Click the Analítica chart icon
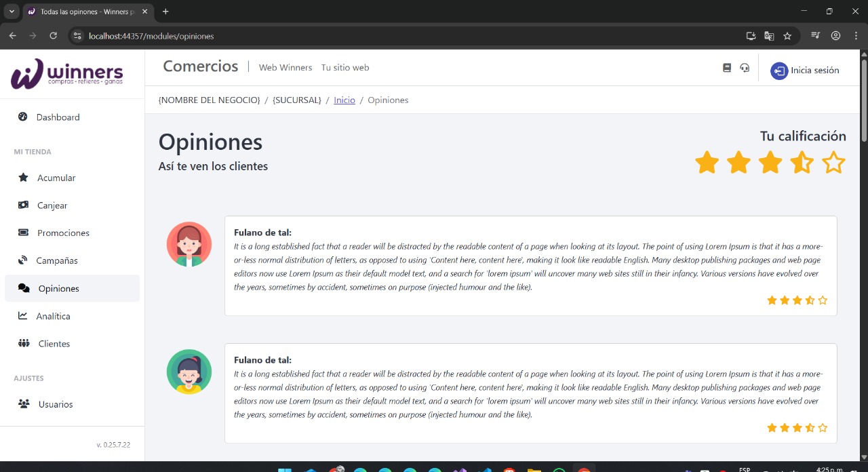This screenshot has width=868, height=472. click(x=23, y=316)
